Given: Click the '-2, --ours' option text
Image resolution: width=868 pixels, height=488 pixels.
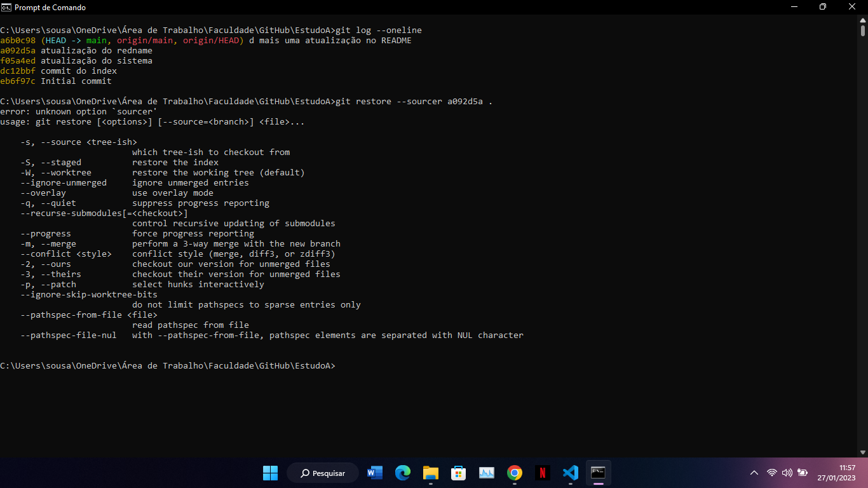Looking at the screenshot, I should pos(46,264).
